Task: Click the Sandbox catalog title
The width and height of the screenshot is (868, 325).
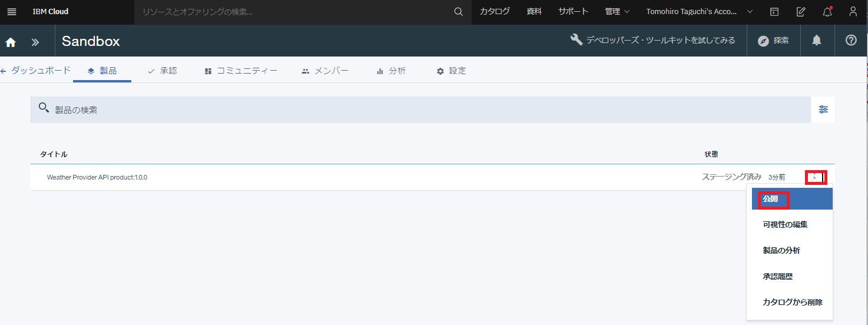Action: (91, 41)
